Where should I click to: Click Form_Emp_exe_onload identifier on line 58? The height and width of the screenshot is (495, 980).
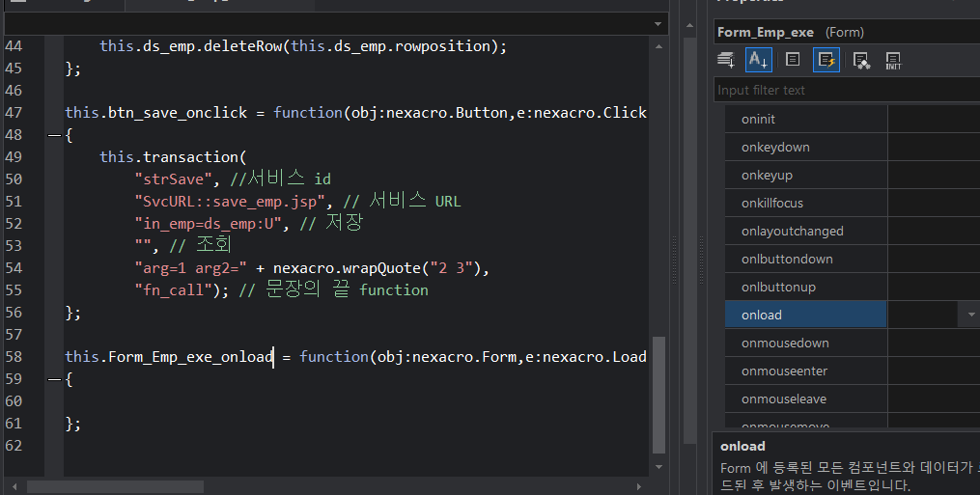[190, 357]
